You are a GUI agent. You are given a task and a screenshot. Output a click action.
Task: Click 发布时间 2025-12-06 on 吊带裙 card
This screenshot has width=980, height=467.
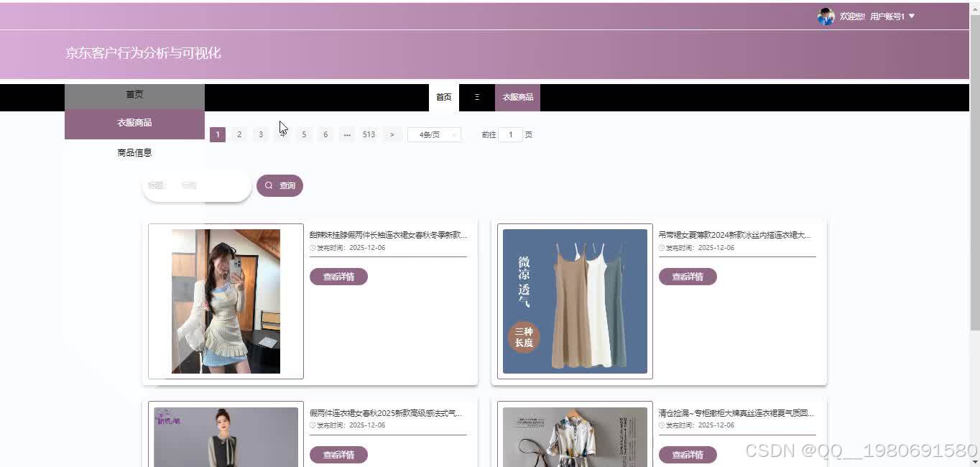700,248
